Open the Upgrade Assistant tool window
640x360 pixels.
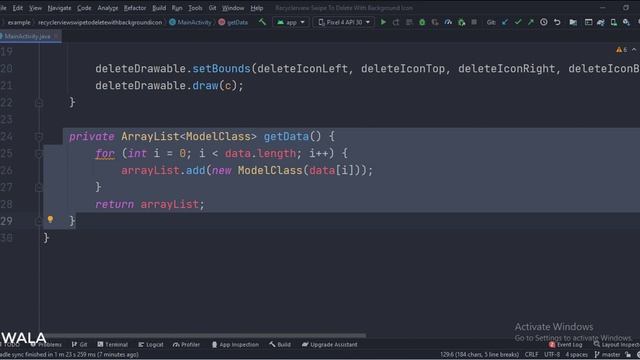(329, 344)
